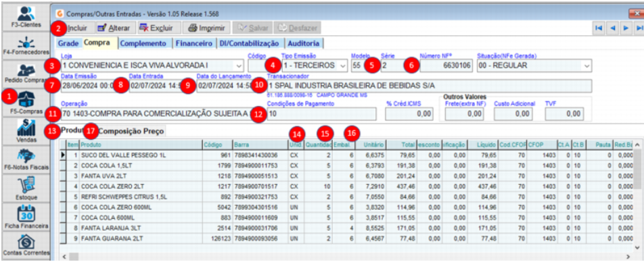
Task: Open the Composição Preço tab
Action: tap(131, 131)
